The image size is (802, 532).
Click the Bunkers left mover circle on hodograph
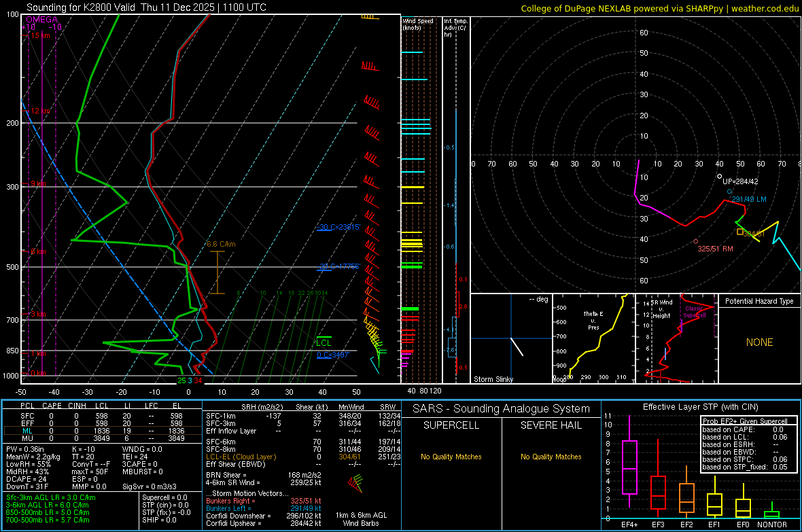coord(730,192)
